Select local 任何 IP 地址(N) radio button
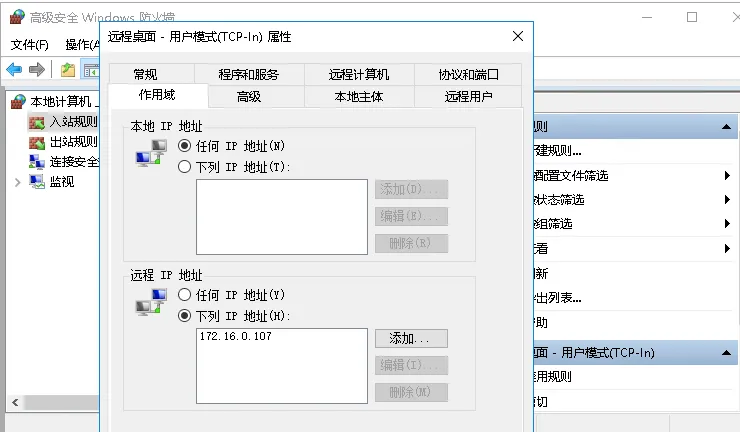740x432 pixels. 184,146
